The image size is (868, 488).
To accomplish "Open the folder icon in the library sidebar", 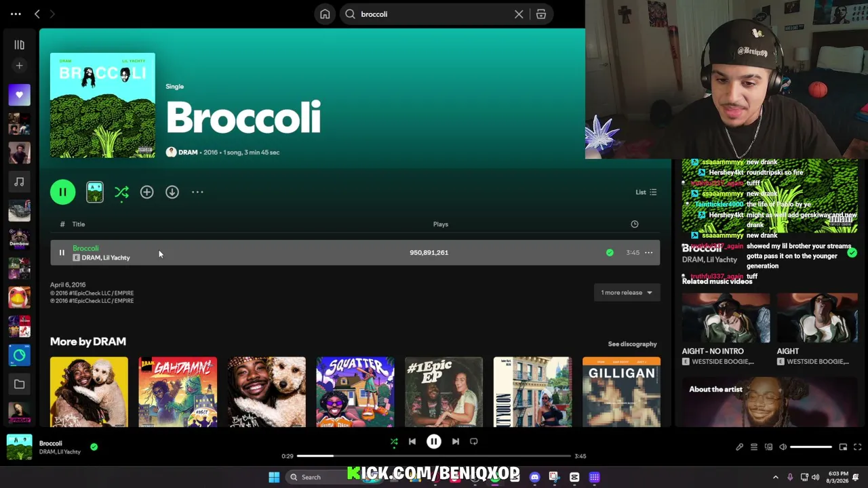I will tap(19, 384).
